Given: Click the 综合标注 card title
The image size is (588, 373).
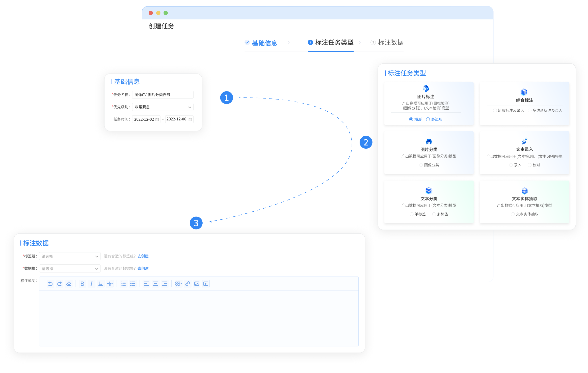Looking at the screenshot, I should (524, 100).
